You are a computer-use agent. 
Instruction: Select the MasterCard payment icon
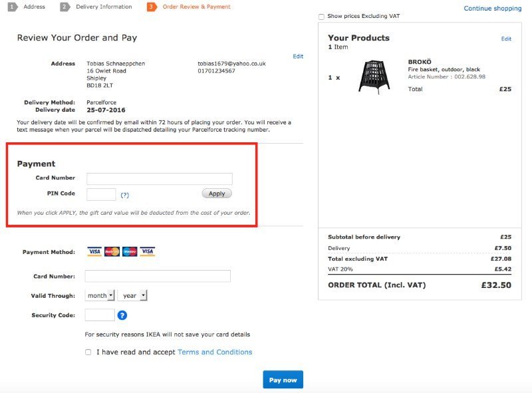111,251
